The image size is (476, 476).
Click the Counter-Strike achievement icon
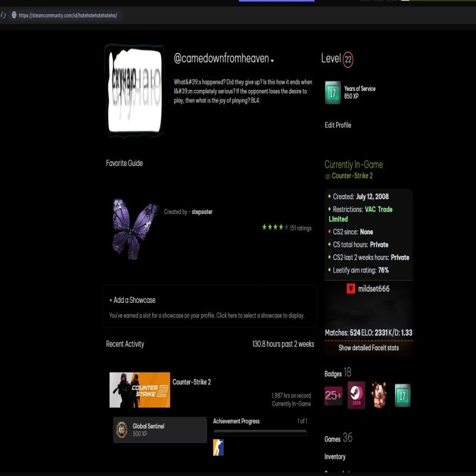[x=218, y=448]
